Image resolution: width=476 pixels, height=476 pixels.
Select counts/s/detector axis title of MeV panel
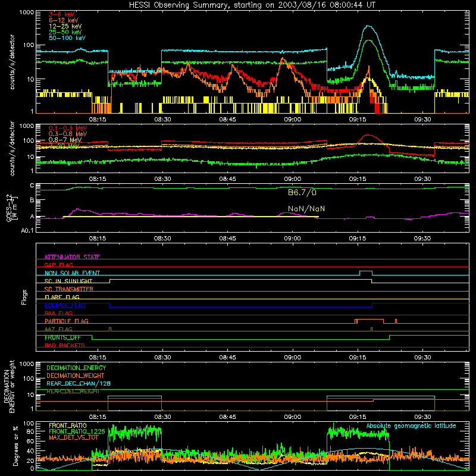(12, 148)
